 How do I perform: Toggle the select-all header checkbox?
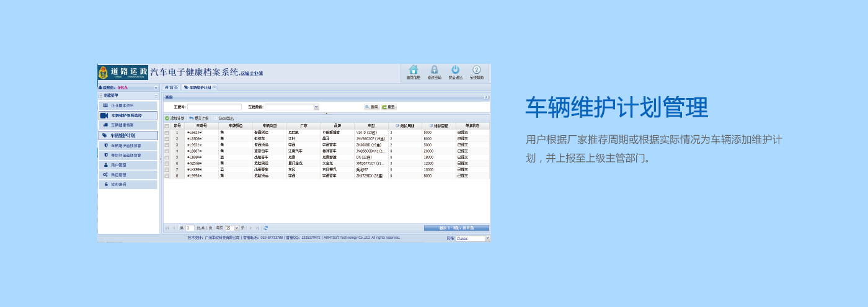tap(166, 126)
